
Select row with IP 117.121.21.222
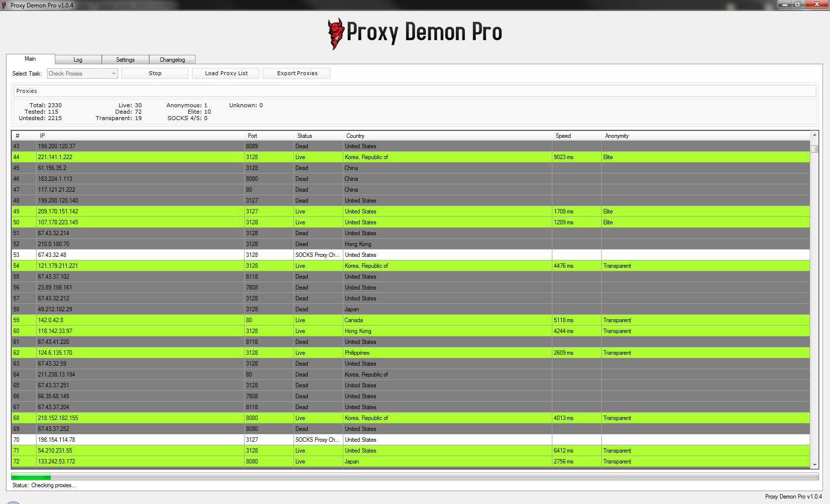click(x=411, y=190)
